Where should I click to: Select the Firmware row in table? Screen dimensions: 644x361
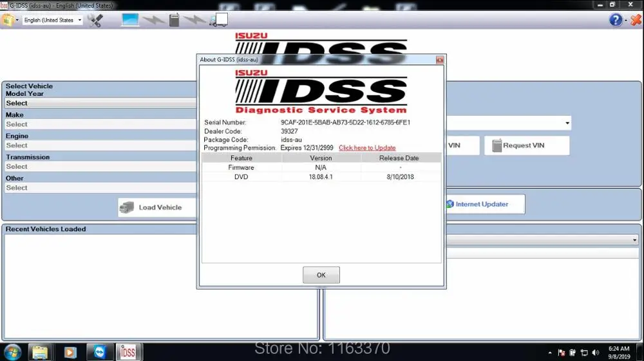click(321, 167)
